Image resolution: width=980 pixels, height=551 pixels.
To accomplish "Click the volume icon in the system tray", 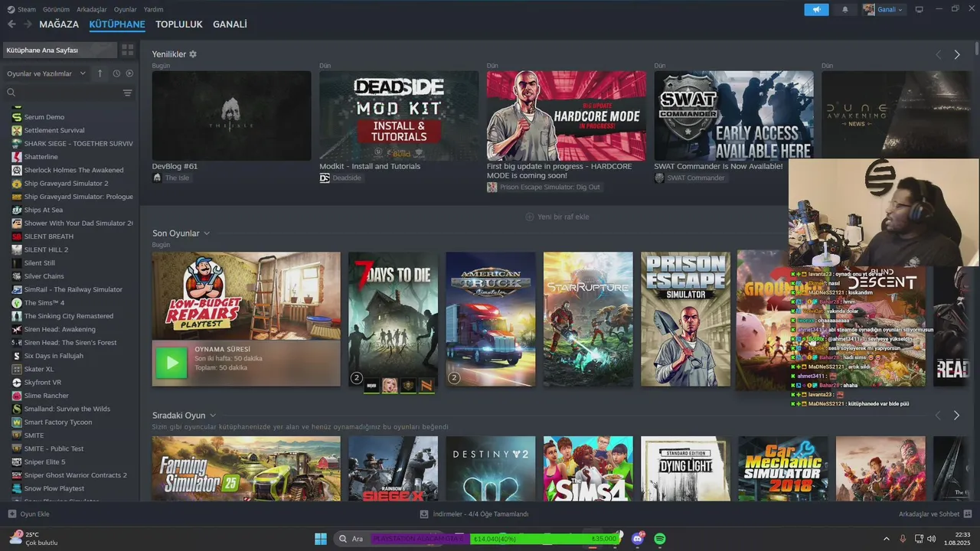I will pos(933,539).
